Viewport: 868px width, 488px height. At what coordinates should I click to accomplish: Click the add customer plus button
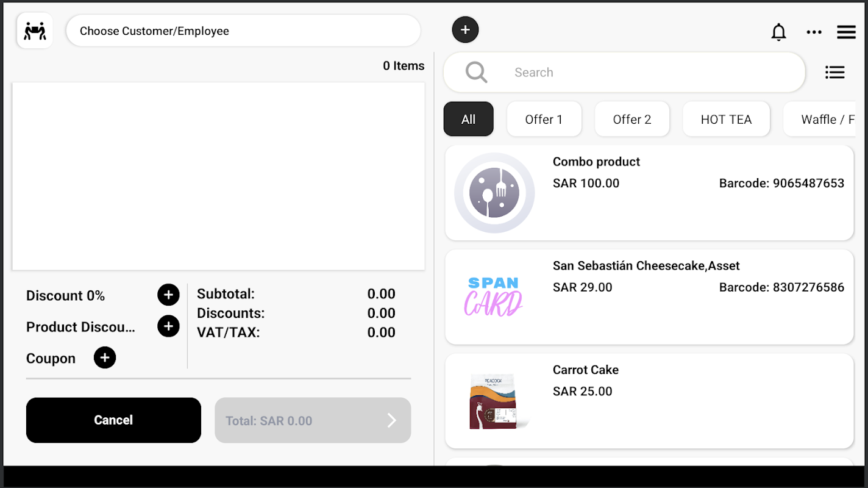(465, 30)
